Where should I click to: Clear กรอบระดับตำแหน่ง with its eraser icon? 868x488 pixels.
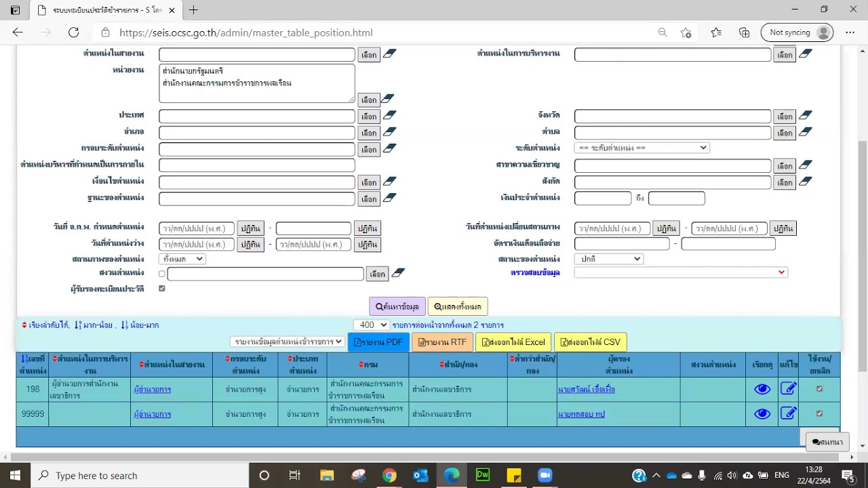coord(389,148)
